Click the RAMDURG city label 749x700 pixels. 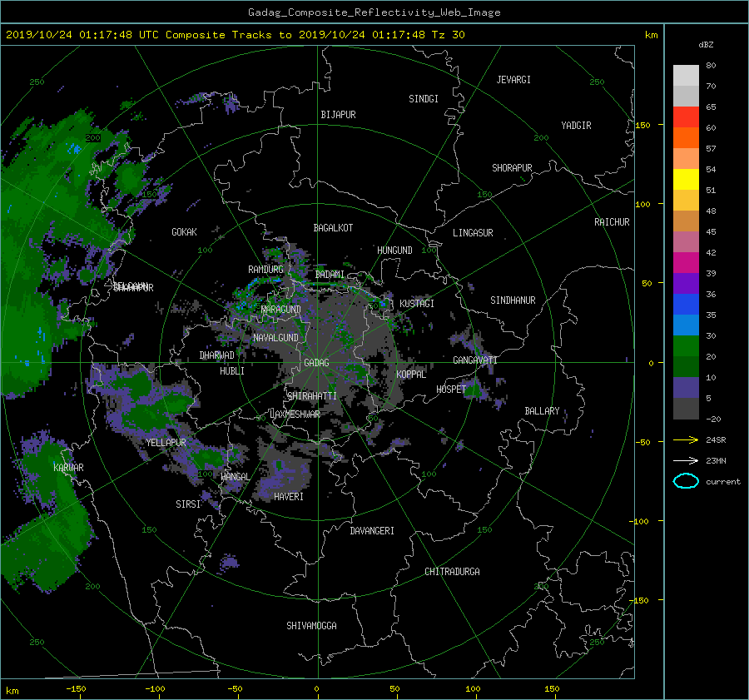tap(265, 270)
